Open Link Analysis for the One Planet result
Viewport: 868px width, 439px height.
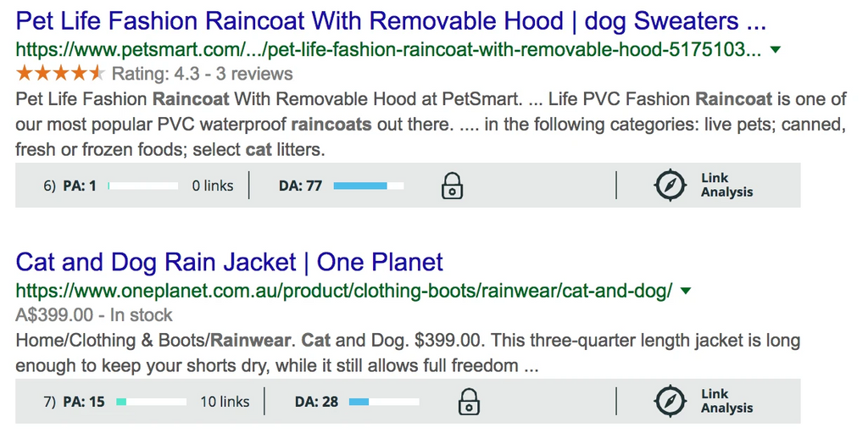(726, 401)
